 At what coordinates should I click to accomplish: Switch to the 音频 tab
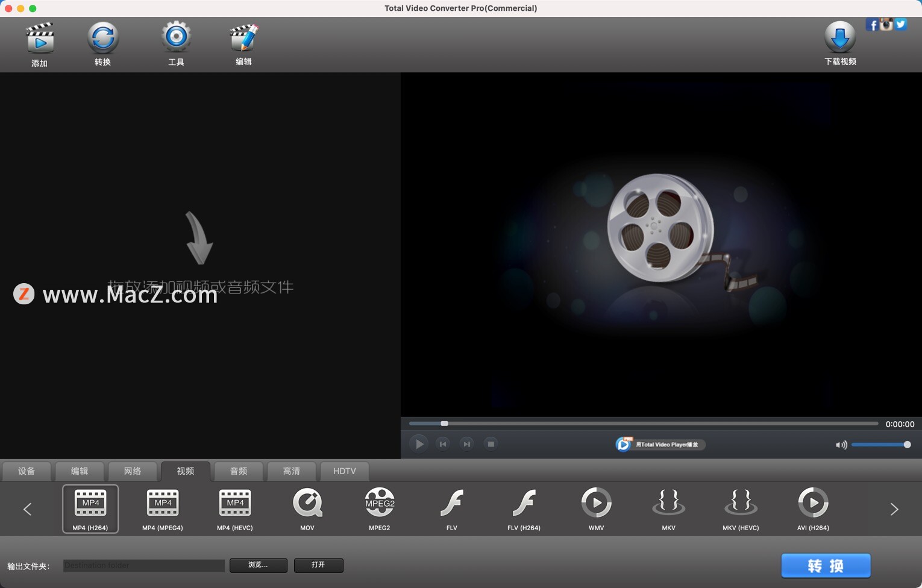point(239,471)
